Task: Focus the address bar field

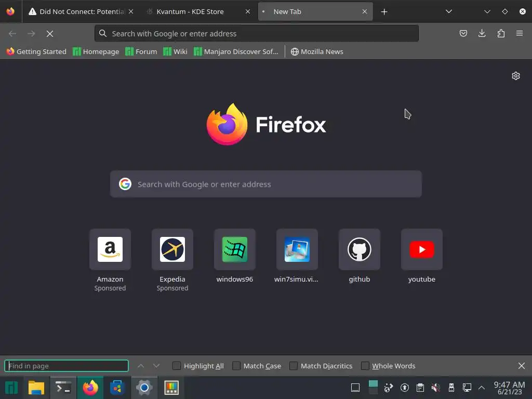Action: 257,33
